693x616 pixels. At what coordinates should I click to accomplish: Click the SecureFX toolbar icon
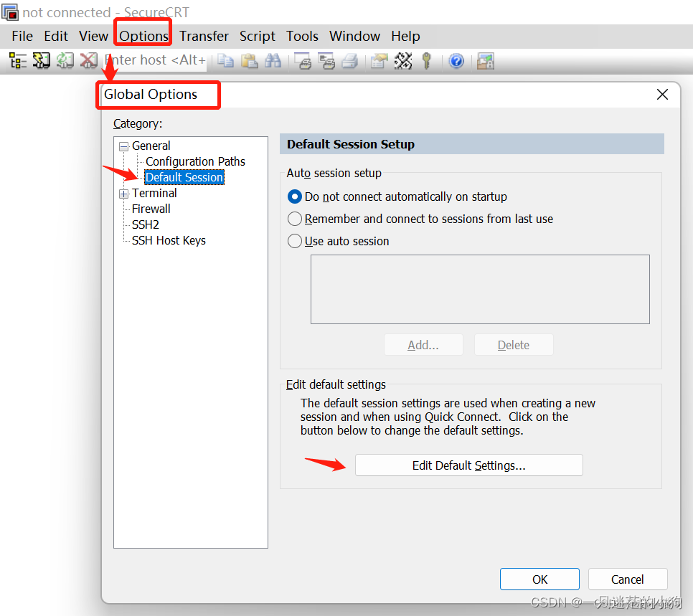[485, 60]
